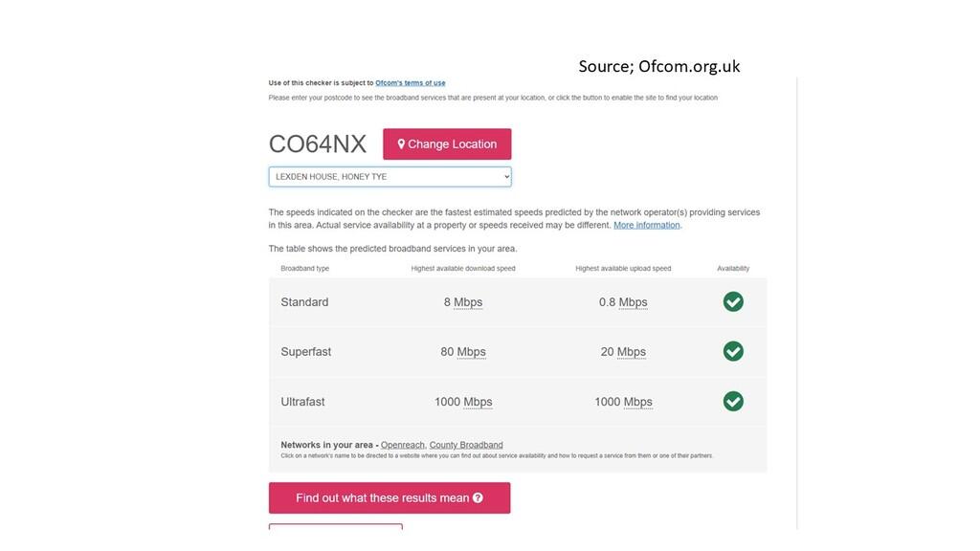The height and width of the screenshot is (551, 980).
Task: Click Mbps beside Superfast 20 upload speed
Action: click(x=632, y=352)
